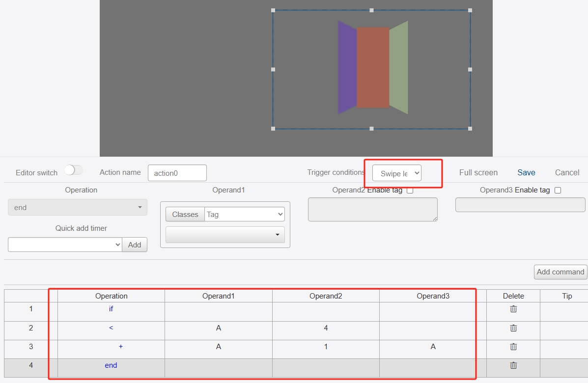Click the Classes button
This screenshot has height=383, width=588.
click(185, 215)
